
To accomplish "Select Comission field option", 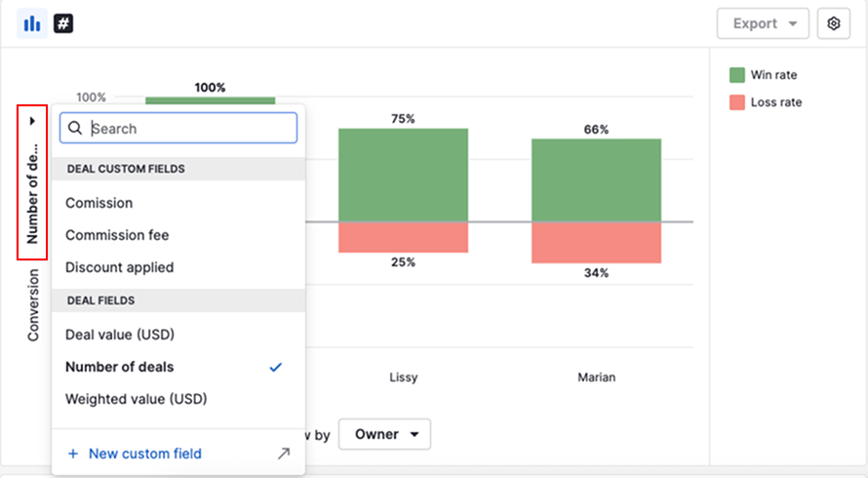I will 99,203.
